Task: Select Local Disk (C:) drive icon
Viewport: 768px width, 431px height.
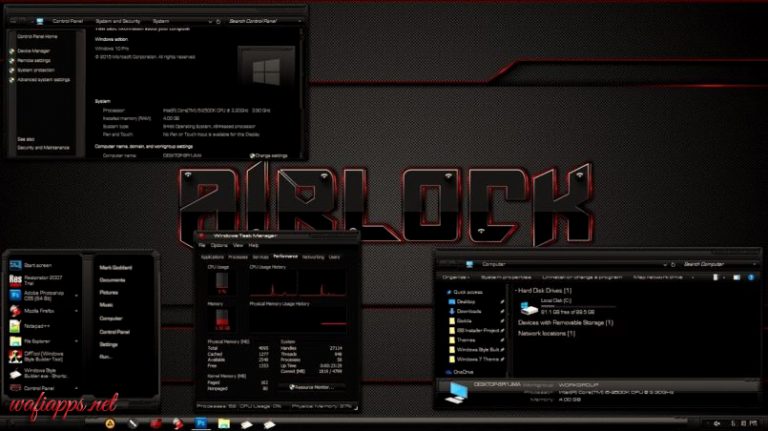Action: 528,307
